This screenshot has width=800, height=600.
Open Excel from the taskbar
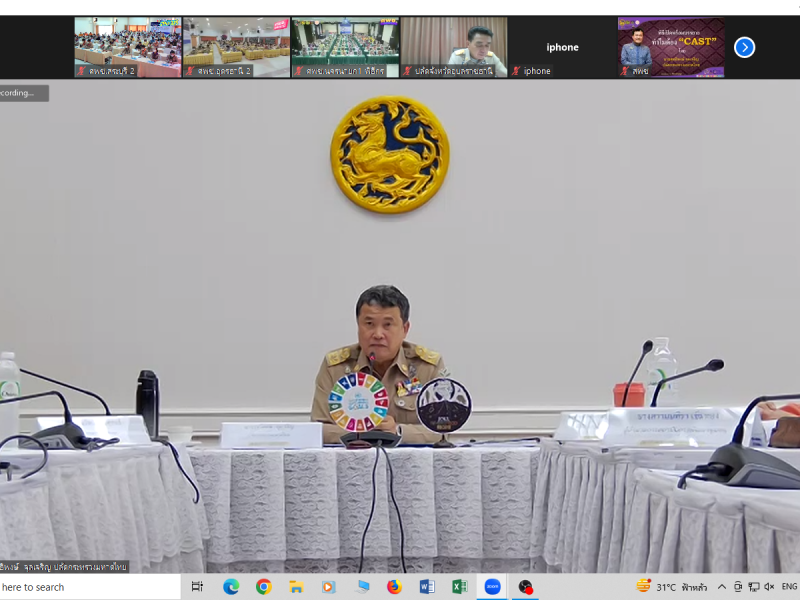pos(459,587)
